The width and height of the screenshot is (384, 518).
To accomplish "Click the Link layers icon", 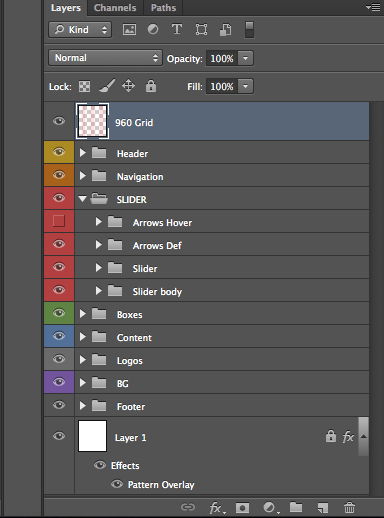I will pos(188,507).
